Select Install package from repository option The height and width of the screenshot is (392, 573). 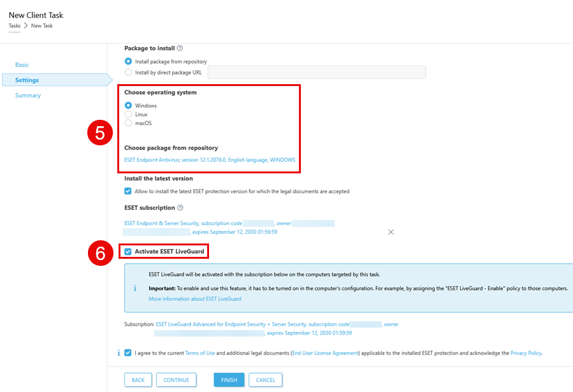[x=128, y=61]
